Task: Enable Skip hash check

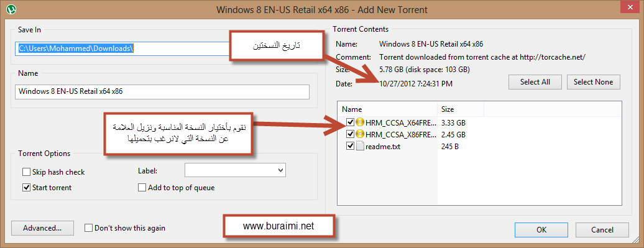Action: point(26,172)
